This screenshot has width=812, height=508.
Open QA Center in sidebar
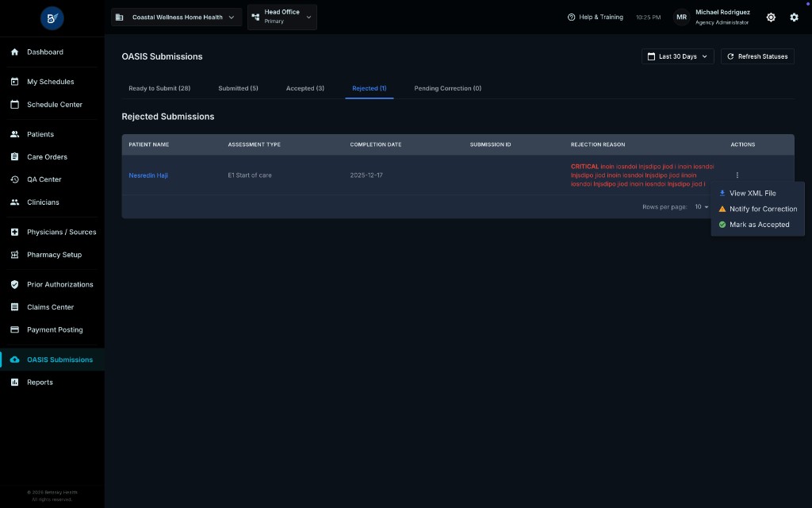click(52, 179)
